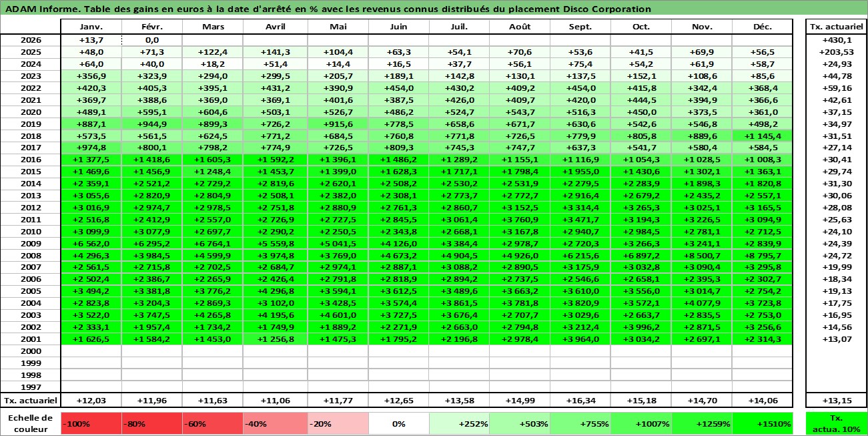Click the +16,34 rate under Sept.

(580, 400)
